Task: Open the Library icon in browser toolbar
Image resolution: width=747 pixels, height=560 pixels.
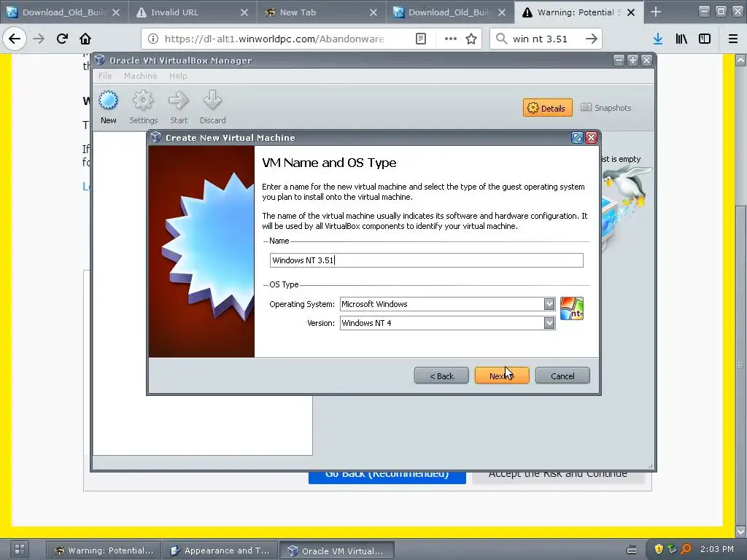Action: pos(681,39)
